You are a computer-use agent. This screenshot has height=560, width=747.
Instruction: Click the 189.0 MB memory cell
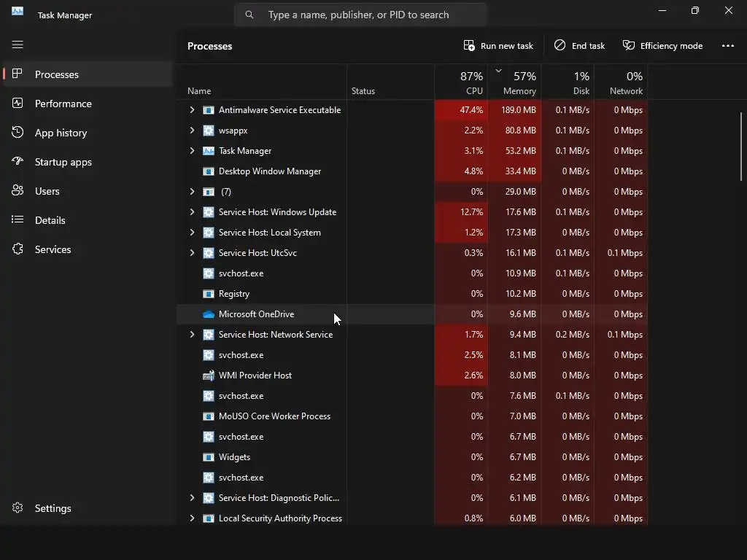pyautogui.click(x=514, y=110)
